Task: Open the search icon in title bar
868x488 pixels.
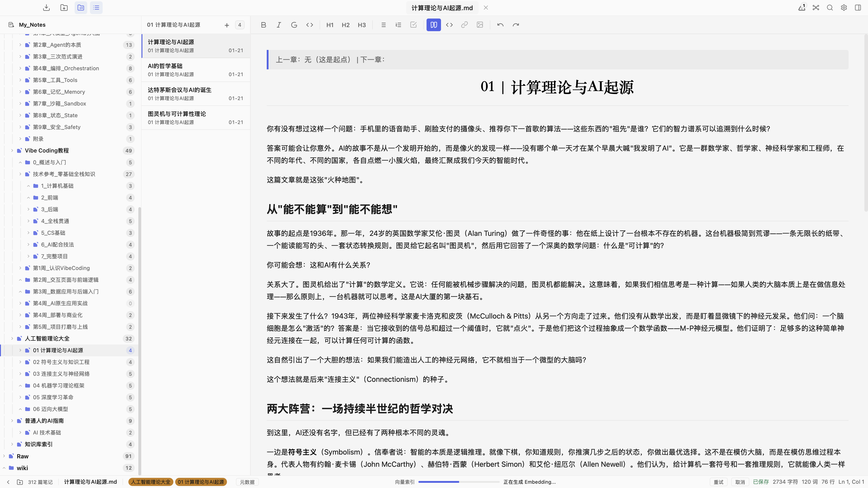Action: point(830,7)
